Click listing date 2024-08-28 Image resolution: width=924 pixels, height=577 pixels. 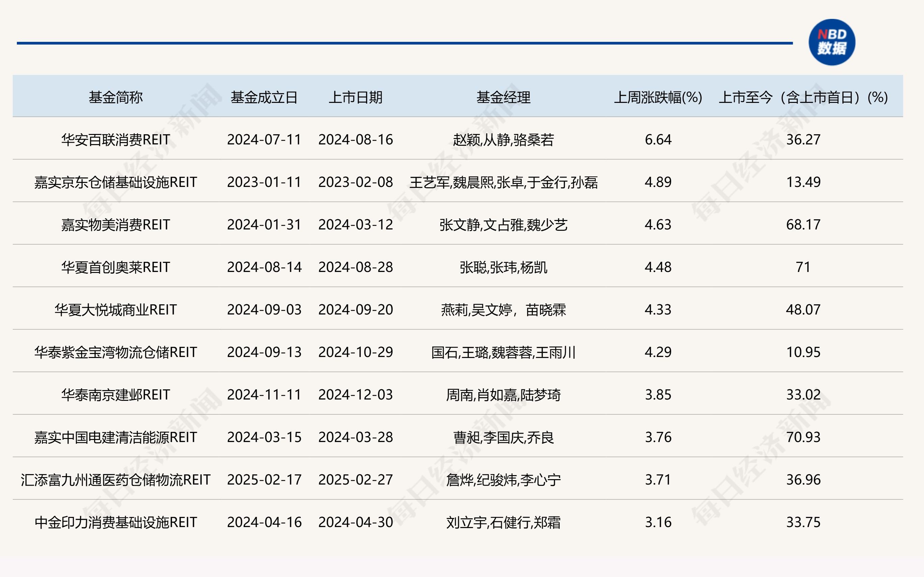[x=355, y=267]
